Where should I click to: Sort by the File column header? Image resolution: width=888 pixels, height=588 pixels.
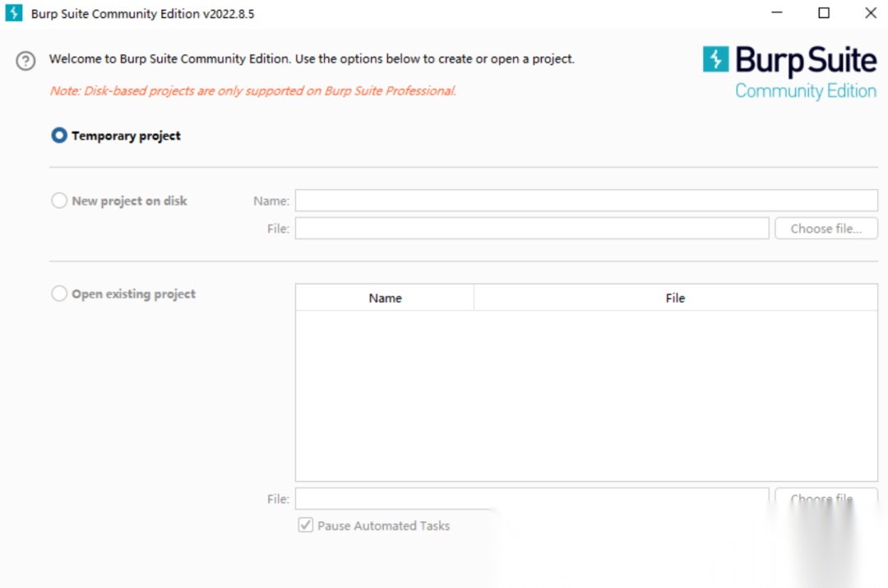[x=675, y=298]
